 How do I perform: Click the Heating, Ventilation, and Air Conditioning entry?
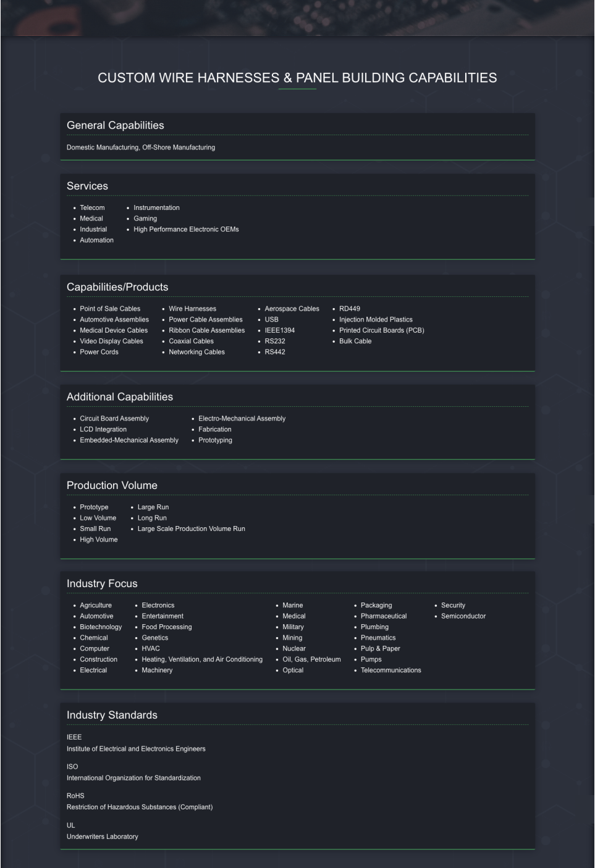click(x=202, y=659)
